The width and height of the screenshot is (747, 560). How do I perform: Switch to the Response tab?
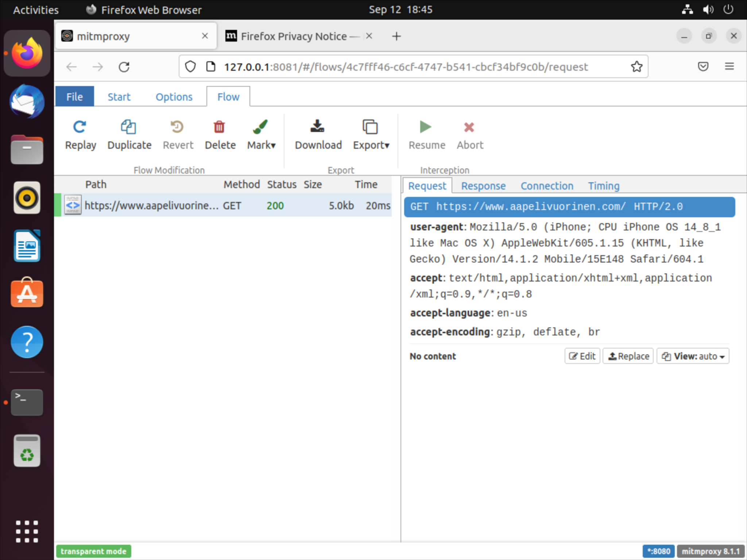(x=483, y=185)
